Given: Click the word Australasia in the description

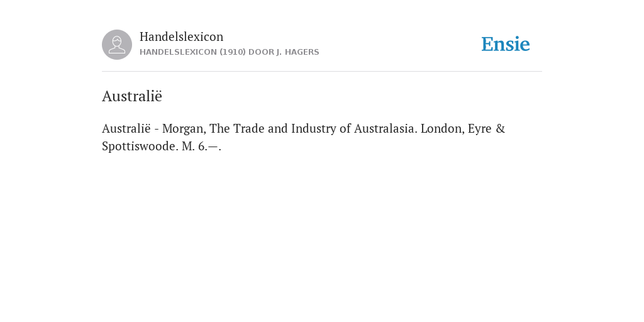Looking at the screenshot, I should [x=386, y=128].
